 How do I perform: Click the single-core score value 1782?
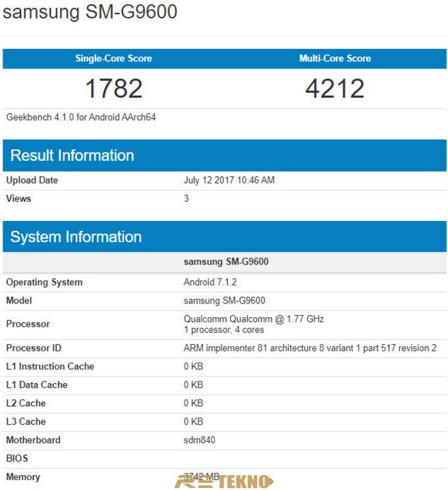point(113,88)
